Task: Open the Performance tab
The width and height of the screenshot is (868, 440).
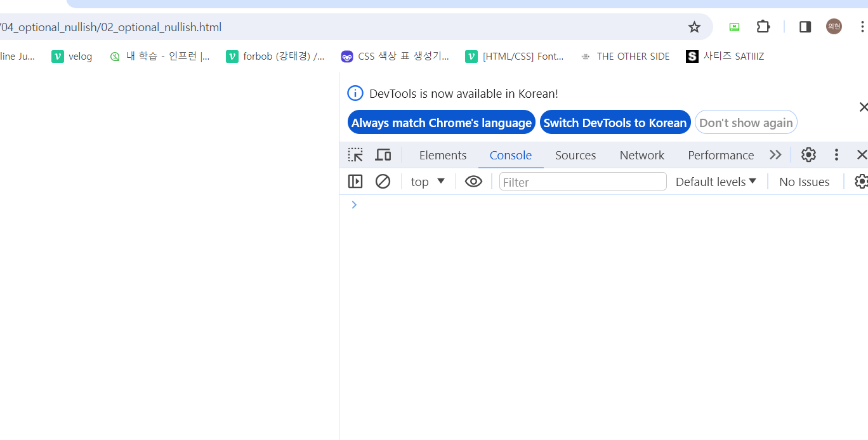Action: click(x=721, y=156)
